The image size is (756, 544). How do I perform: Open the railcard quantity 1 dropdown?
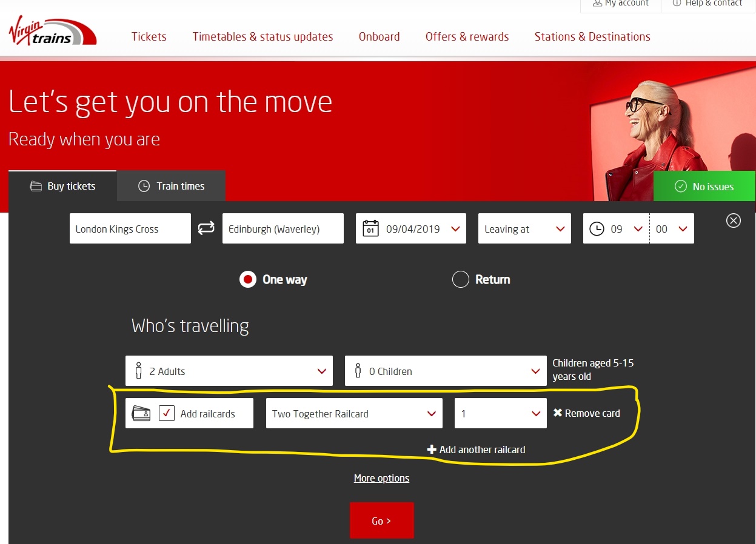pos(501,413)
